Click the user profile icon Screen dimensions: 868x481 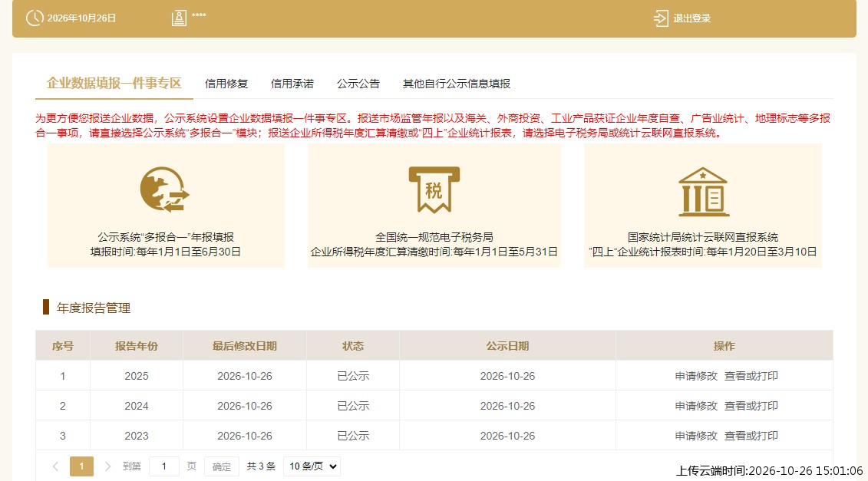pos(179,18)
